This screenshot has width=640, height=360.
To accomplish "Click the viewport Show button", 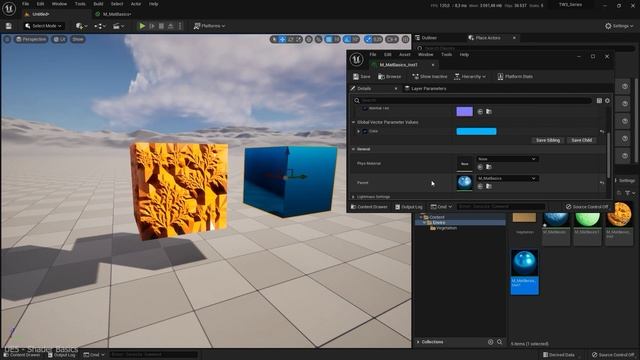I will (78, 39).
